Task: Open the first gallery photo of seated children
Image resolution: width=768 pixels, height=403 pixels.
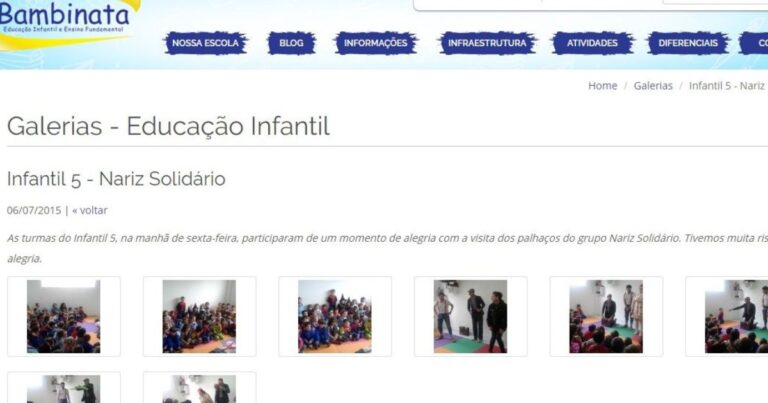Action: click(64, 316)
